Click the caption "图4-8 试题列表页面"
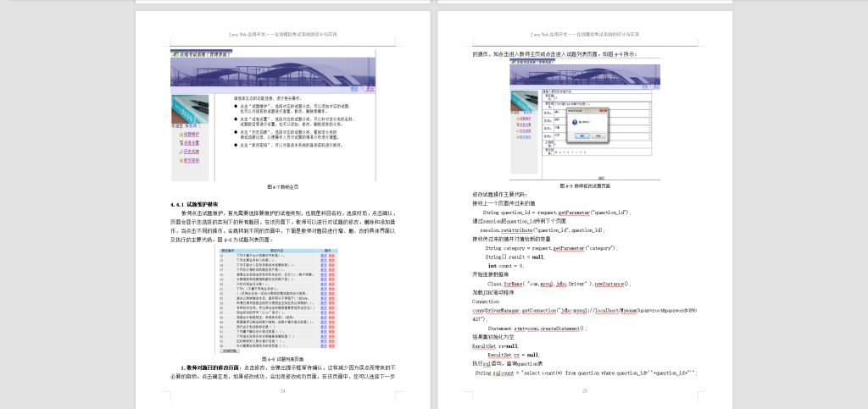Viewport: 868px width, 409px height. [x=282, y=359]
